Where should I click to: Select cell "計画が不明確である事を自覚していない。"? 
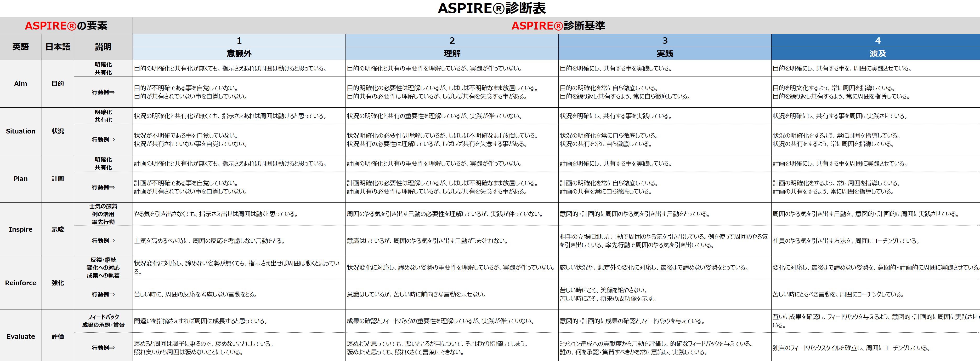coord(239,187)
